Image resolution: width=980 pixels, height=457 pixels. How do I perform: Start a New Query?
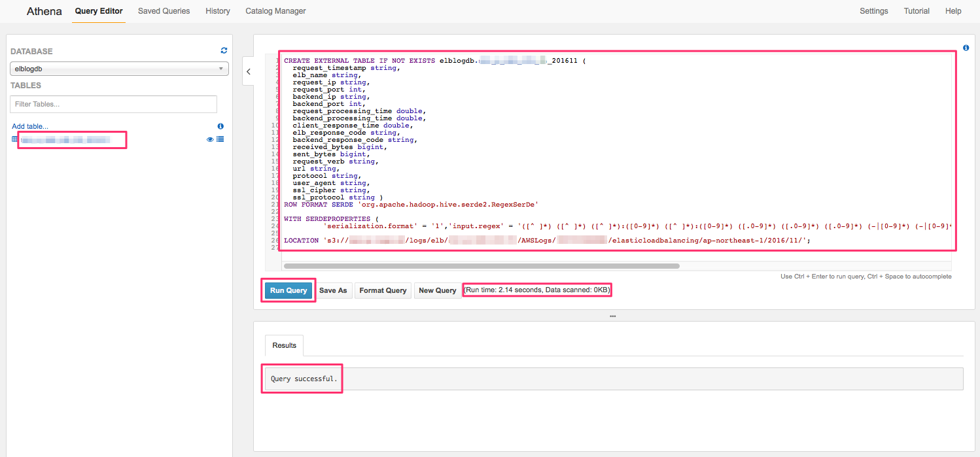437,290
